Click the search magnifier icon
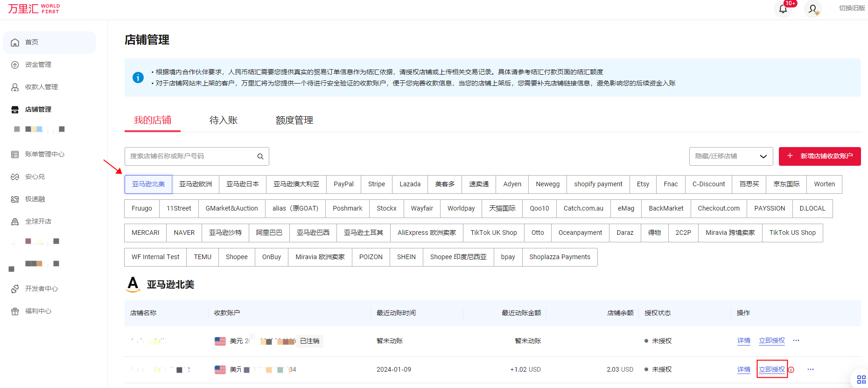This screenshot has width=868, height=388. coord(260,156)
